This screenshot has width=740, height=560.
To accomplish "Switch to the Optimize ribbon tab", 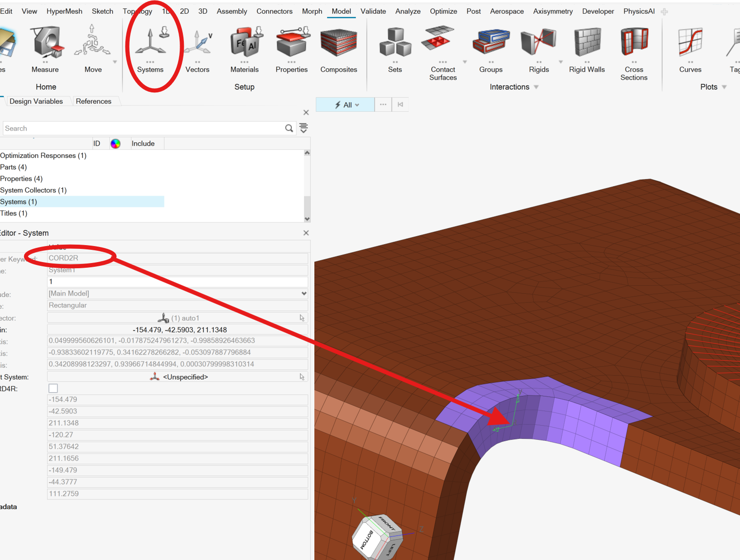I will [444, 11].
